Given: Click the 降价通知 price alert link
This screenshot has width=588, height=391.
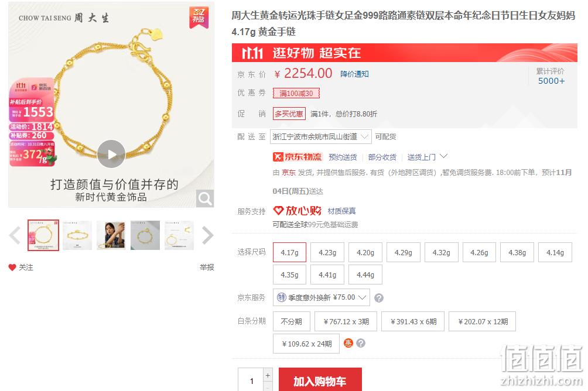Looking at the screenshot, I should tap(354, 74).
